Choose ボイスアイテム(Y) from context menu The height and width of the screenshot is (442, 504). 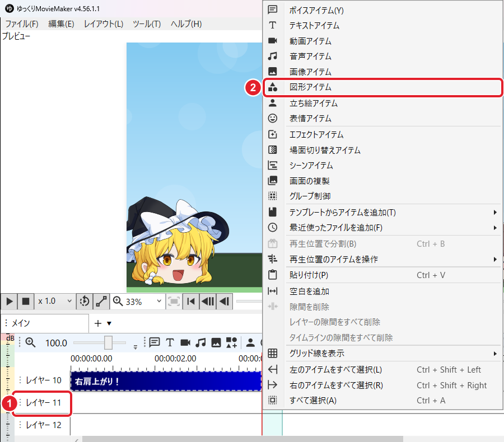382,10
